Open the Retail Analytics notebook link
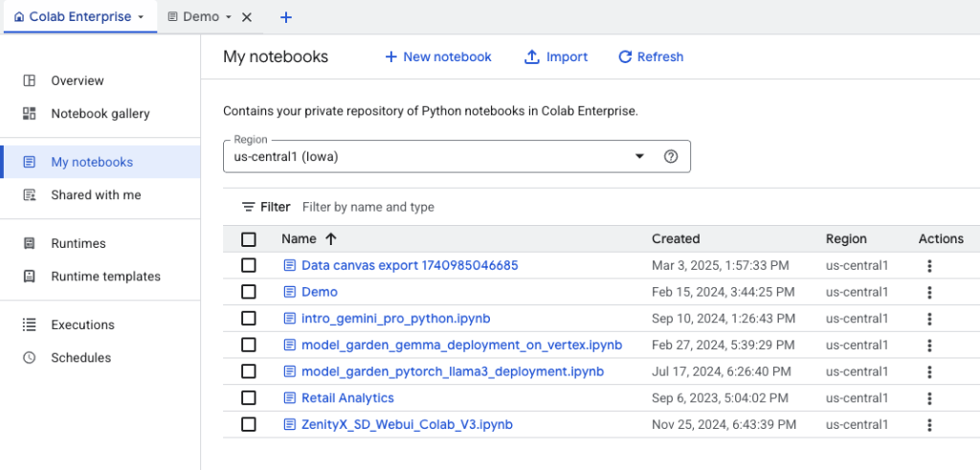The height and width of the screenshot is (470, 980). tap(347, 398)
